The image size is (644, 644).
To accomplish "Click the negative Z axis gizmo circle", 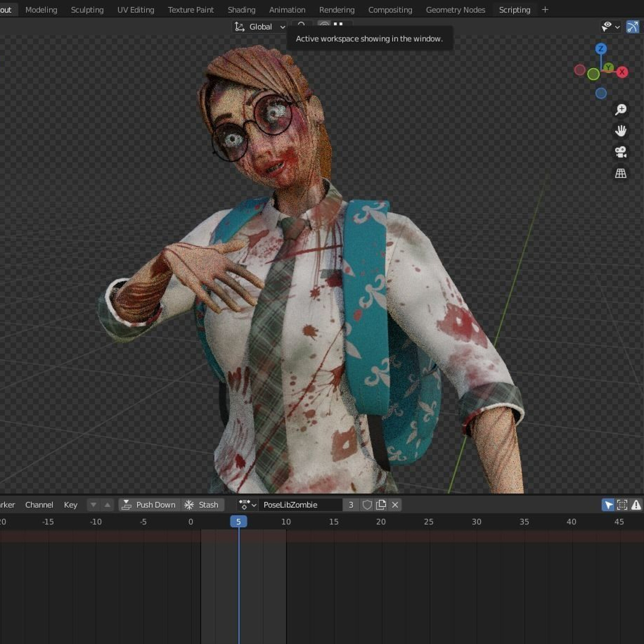I will tap(601, 93).
